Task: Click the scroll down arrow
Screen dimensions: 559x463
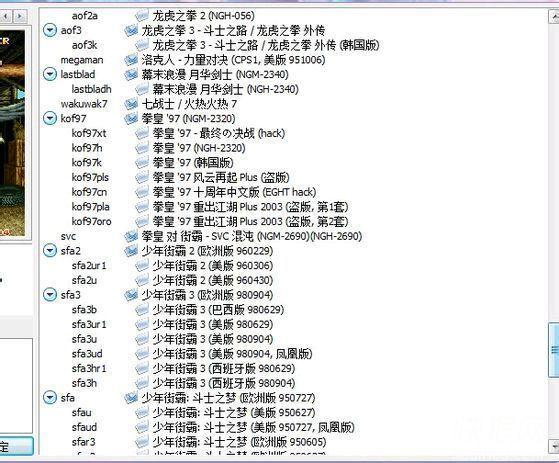Action: point(554,446)
